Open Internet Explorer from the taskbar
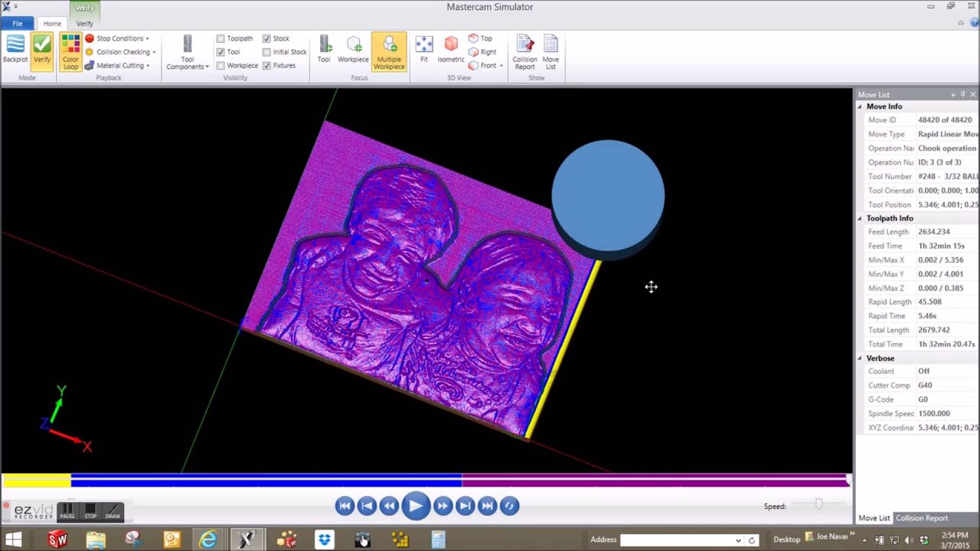Screen dimensions: 980x551 pos(207,540)
